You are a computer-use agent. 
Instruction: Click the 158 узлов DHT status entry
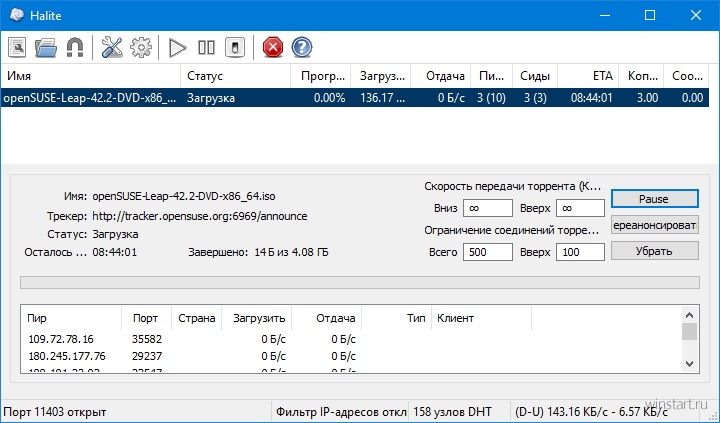(452, 412)
